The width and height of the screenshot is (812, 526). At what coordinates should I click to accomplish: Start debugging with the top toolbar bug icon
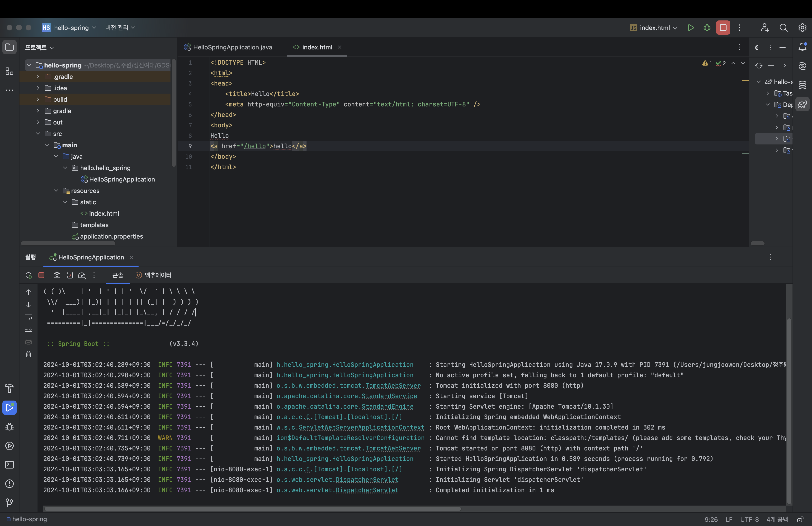[707, 28]
